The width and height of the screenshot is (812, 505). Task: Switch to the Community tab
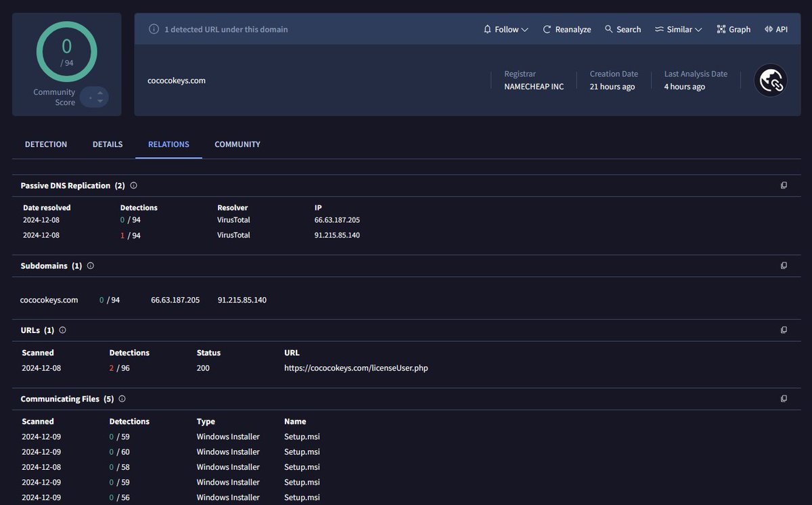(x=238, y=144)
